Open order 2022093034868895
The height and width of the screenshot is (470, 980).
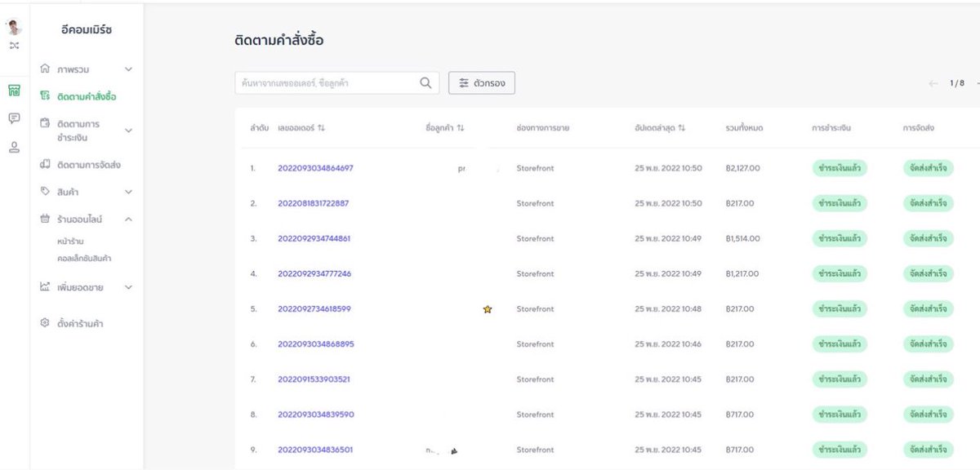[316, 344]
